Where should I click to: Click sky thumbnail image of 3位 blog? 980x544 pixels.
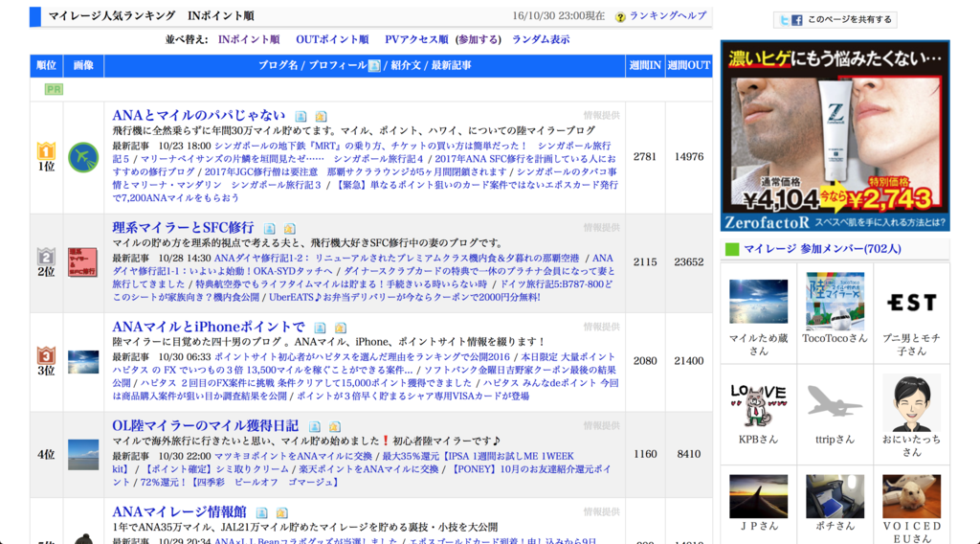tap(83, 361)
